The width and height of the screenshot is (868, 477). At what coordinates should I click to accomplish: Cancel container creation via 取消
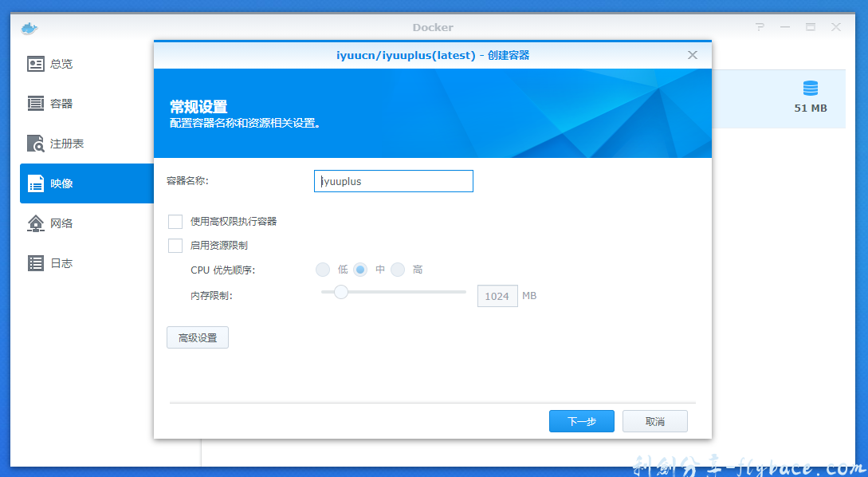click(654, 420)
